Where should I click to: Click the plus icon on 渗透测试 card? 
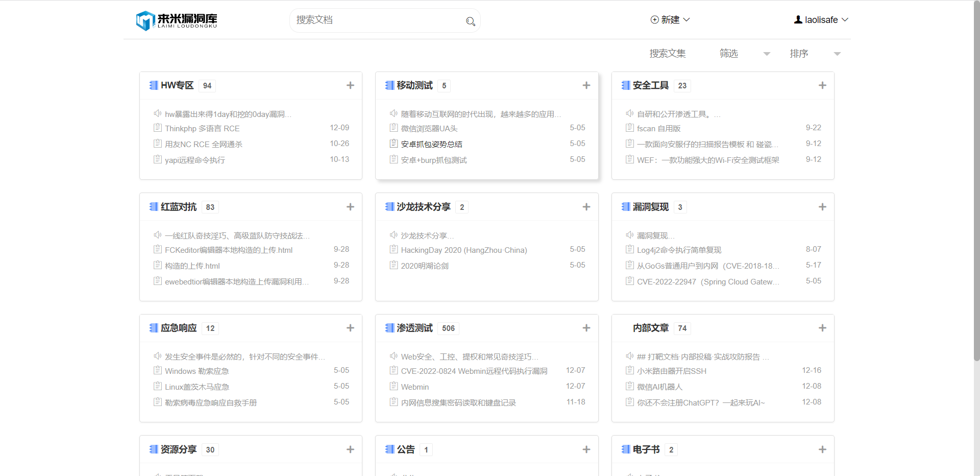coord(586,328)
